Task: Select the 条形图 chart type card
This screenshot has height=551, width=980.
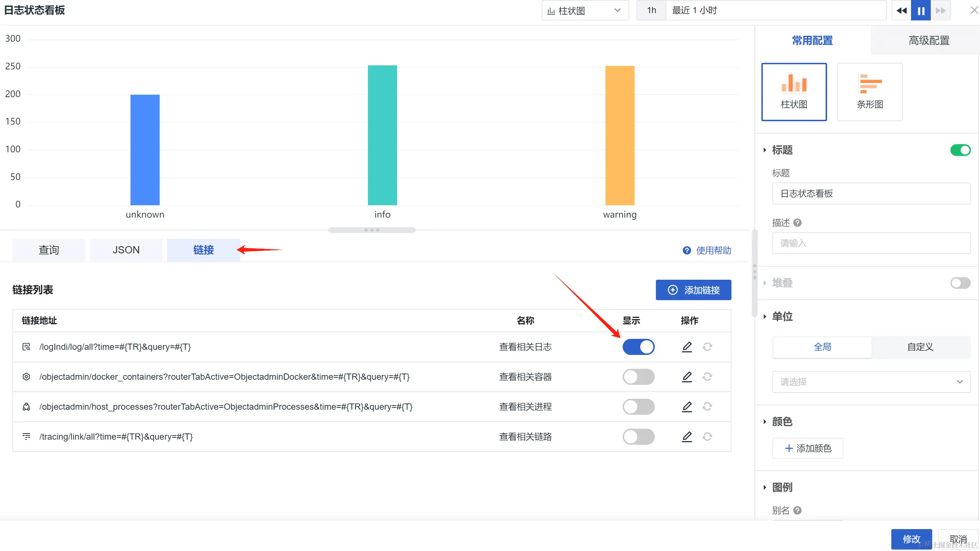Action: point(870,92)
